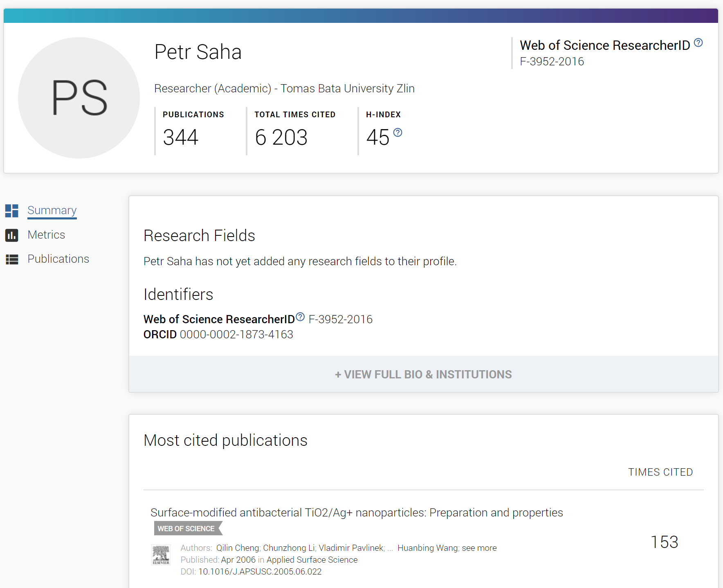Viewport: 723px width, 588px height.
Task: Open DOI 10.1016/J.APSUSC.2005.06.022 link
Action: pos(260,572)
